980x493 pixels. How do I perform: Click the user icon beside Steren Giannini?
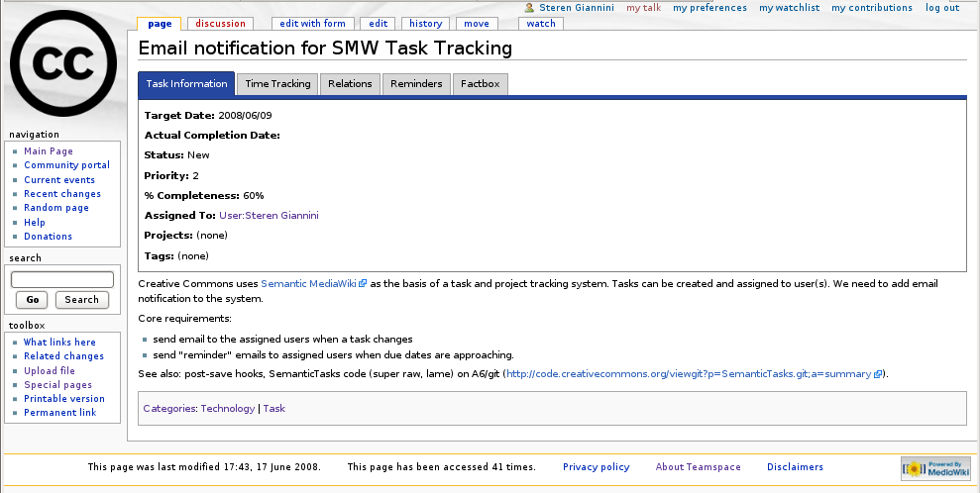coord(529,8)
